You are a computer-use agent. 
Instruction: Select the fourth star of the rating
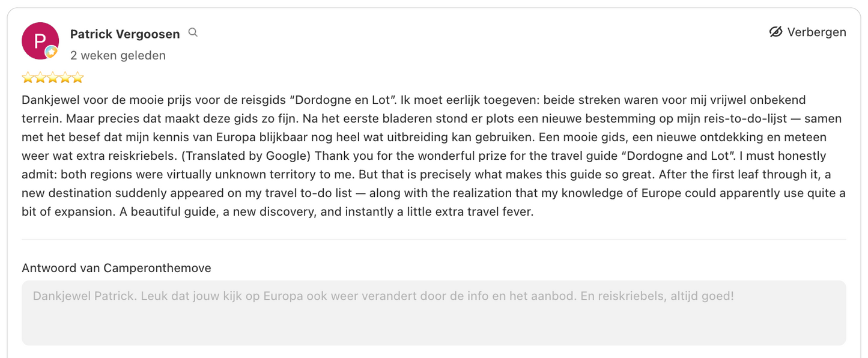(x=65, y=77)
